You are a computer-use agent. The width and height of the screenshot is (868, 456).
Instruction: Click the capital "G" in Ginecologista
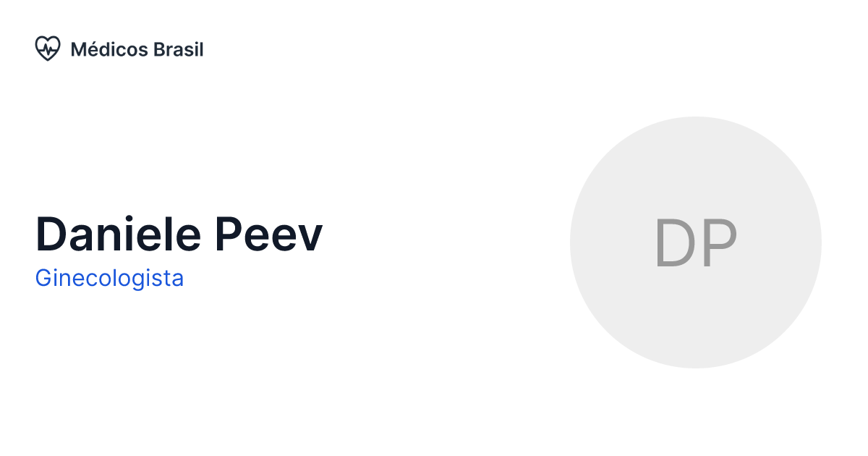coord(43,278)
